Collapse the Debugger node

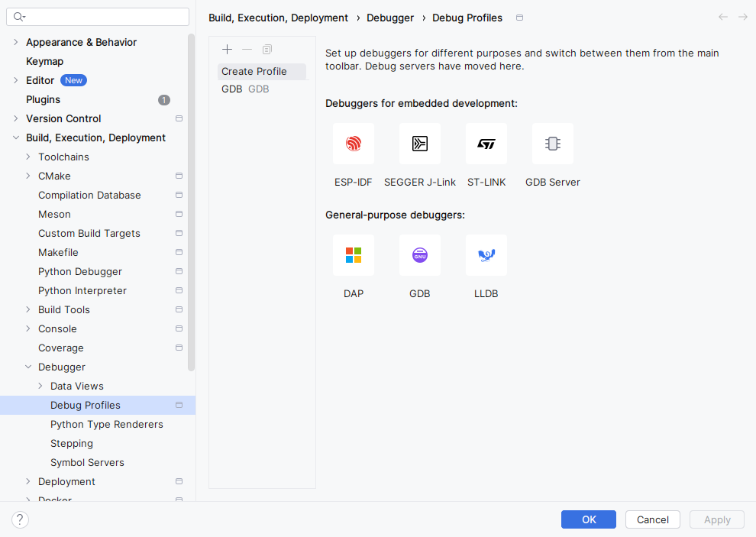(28, 367)
